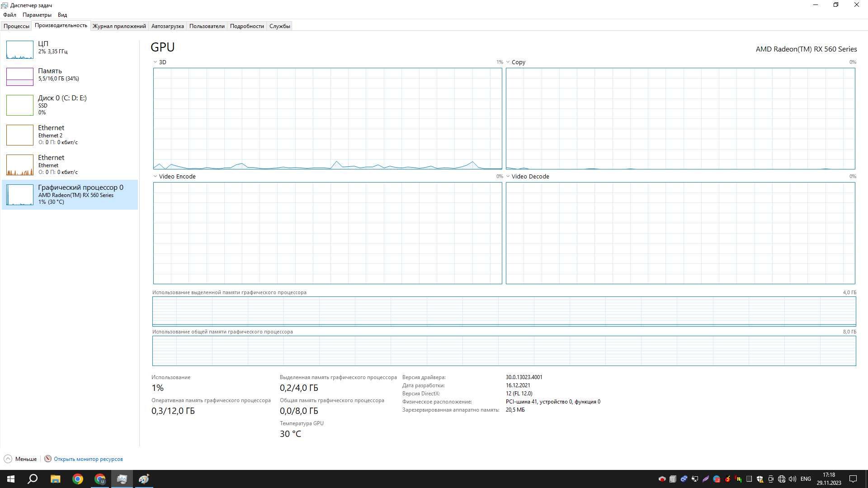The width and height of the screenshot is (868, 488).
Task: Click the PCI-шина 41 location value
Action: (x=553, y=402)
